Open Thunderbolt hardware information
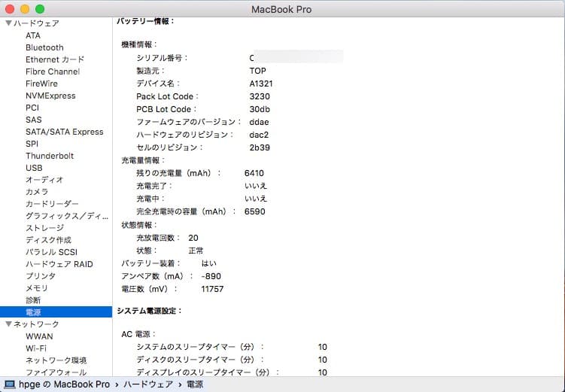Viewport: 565px width, 392px height. (x=50, y=156)
